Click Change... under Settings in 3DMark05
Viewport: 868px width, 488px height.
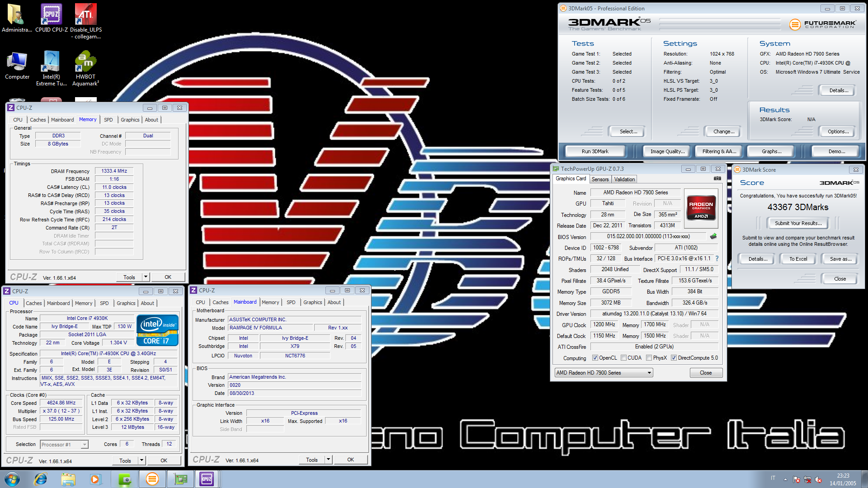724,131
